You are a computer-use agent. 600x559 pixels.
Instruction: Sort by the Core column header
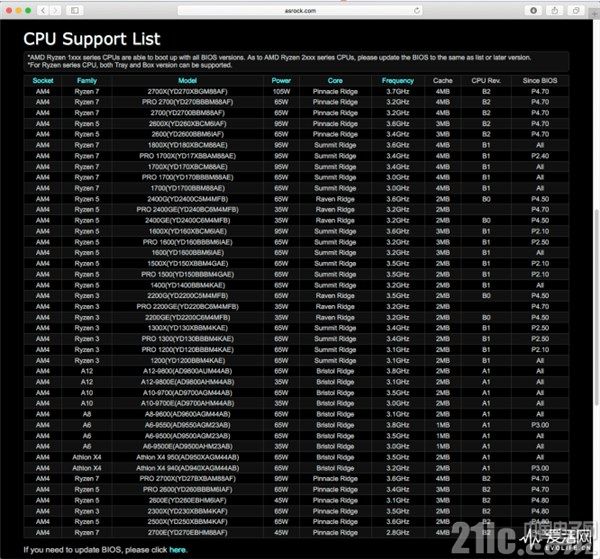click(335, 81)
